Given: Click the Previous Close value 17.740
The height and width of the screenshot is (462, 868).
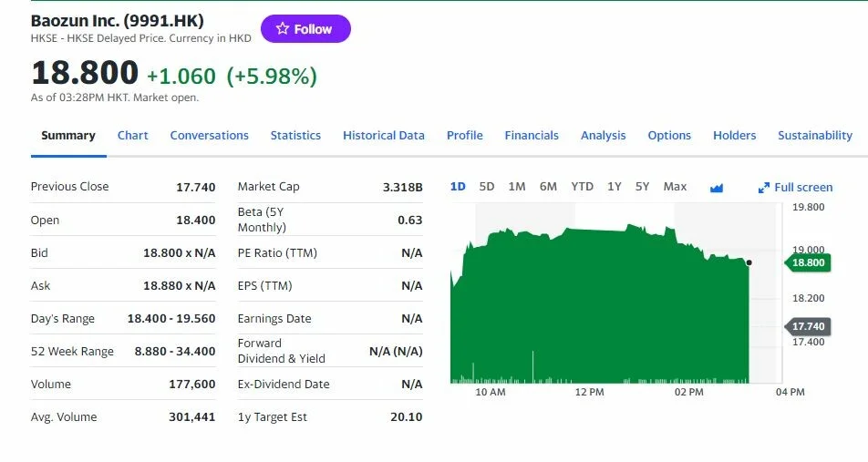Looking at the screenshot, I should 195,187.
